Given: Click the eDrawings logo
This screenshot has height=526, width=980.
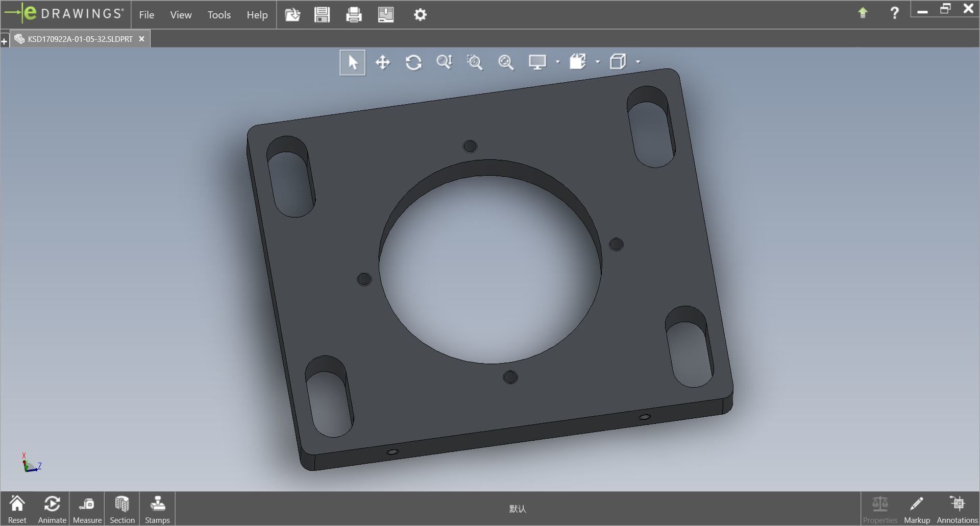Looking at the screenshot, I should (64, 14).
